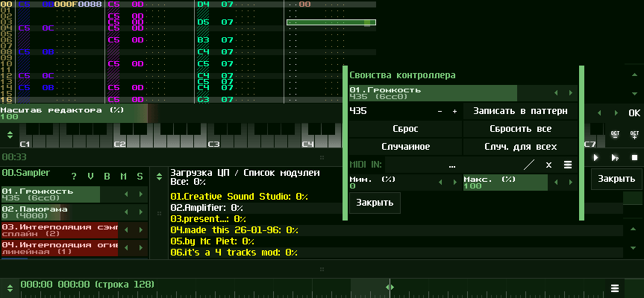Start playback with the play icon
Screen dimensions: 644x298
(x=596, y=157)
